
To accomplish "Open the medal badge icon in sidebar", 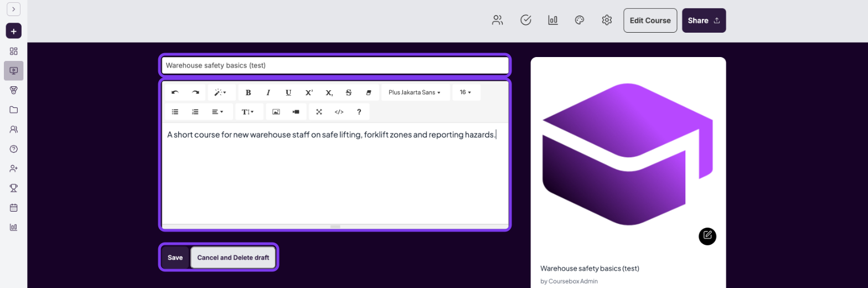I will click(13, 90).
